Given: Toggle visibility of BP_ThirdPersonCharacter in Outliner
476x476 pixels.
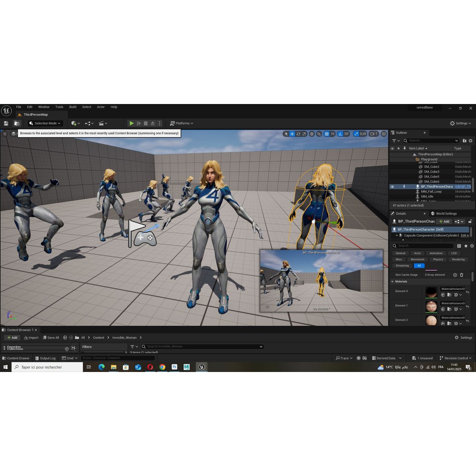Looking at the screenshot, I should [x=392, y=187].
